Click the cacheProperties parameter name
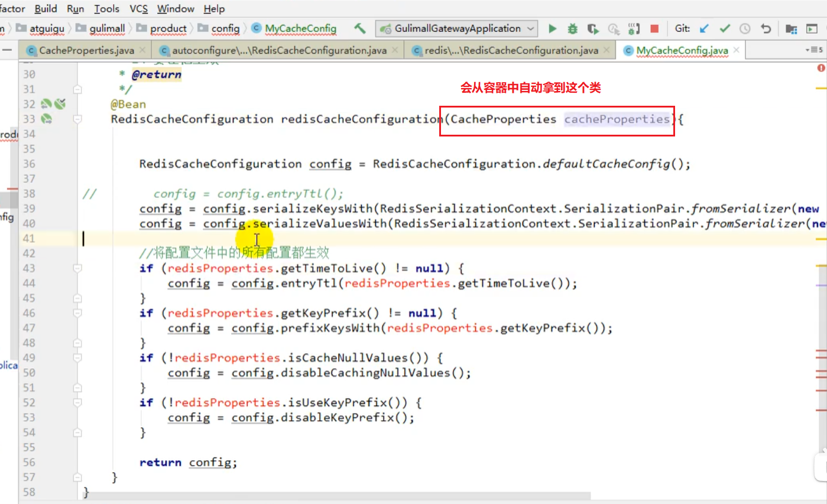This screenshot has height=504, width=827. click(x=617, y=119)
